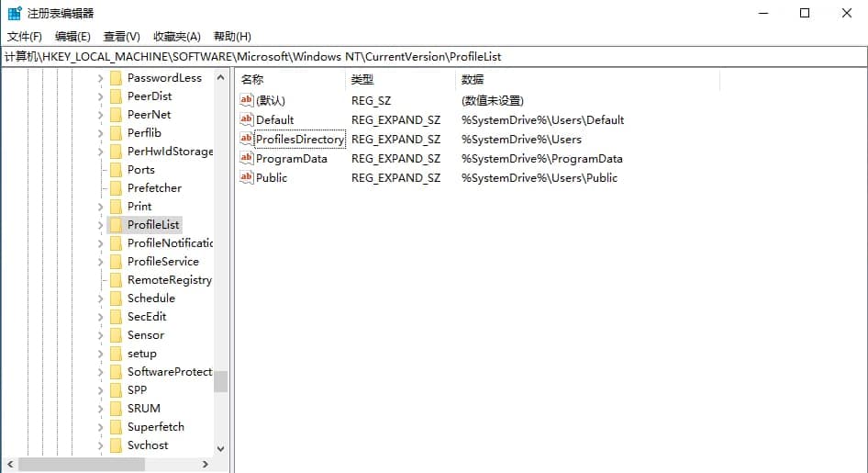Select the RemoteRegistry tree key
This screenshot has height=473, width=868.
tap(170, 280)
